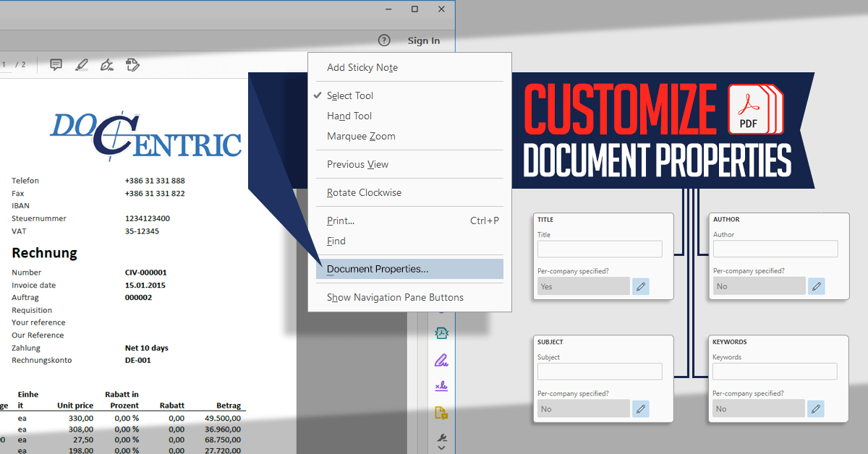Open the More Tools wrench icon
The height and width of the screenshot is (454, 868).
coord(441,437)
